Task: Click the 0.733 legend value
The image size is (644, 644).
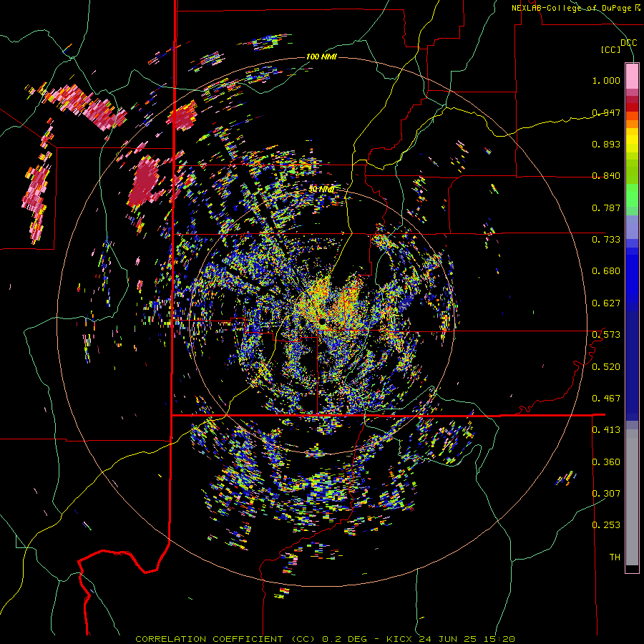Action: 606,240
